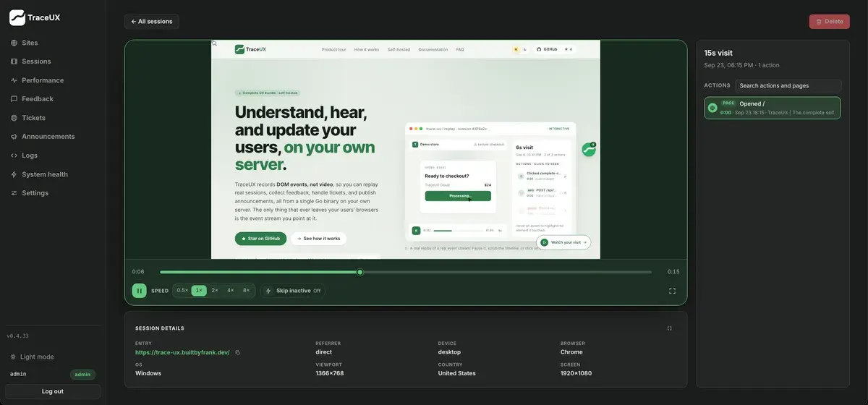Click the unplayed part of the timeline track
This screenshot has width=868, height=405.
507,272
